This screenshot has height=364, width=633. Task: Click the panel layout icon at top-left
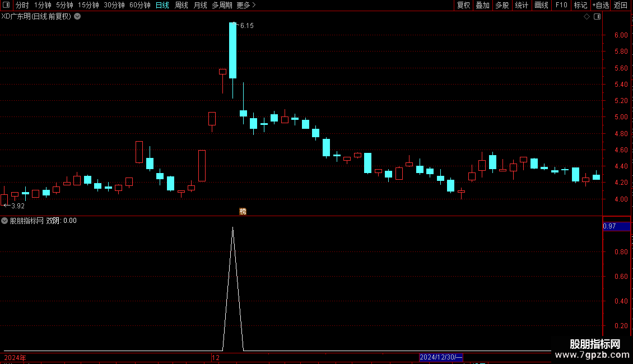pos(6,5)
